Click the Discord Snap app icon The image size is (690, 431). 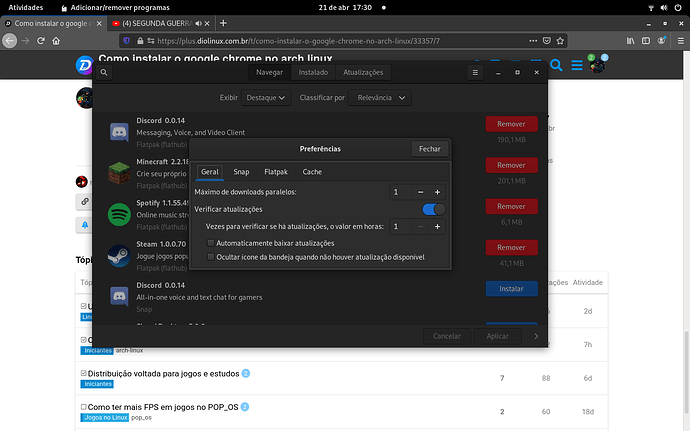119,297
